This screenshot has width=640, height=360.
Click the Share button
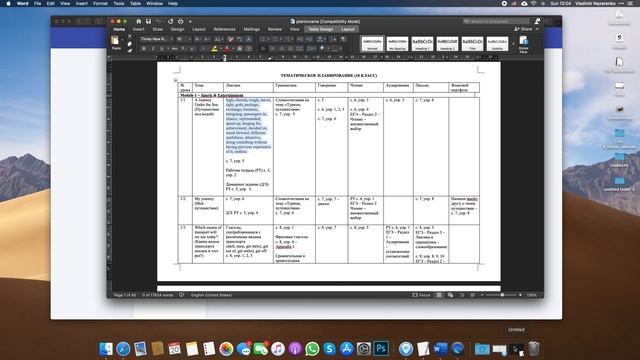click(523, 29)
